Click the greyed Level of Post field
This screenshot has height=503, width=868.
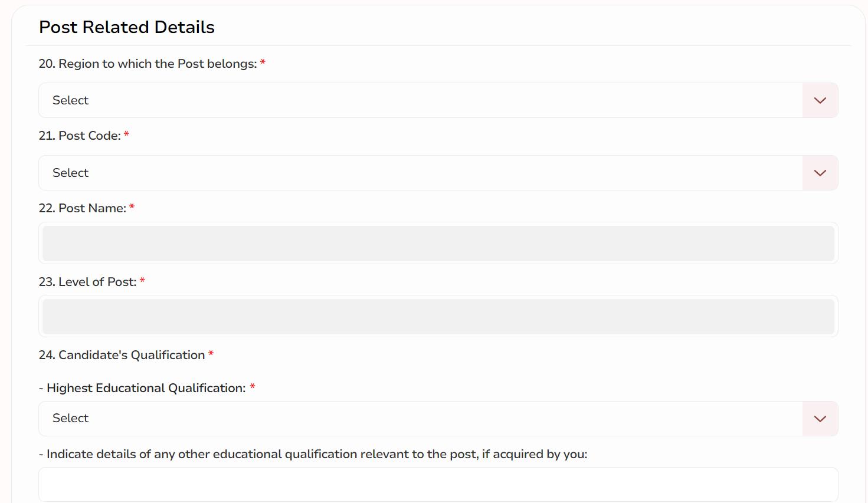(x=438, y=317)
